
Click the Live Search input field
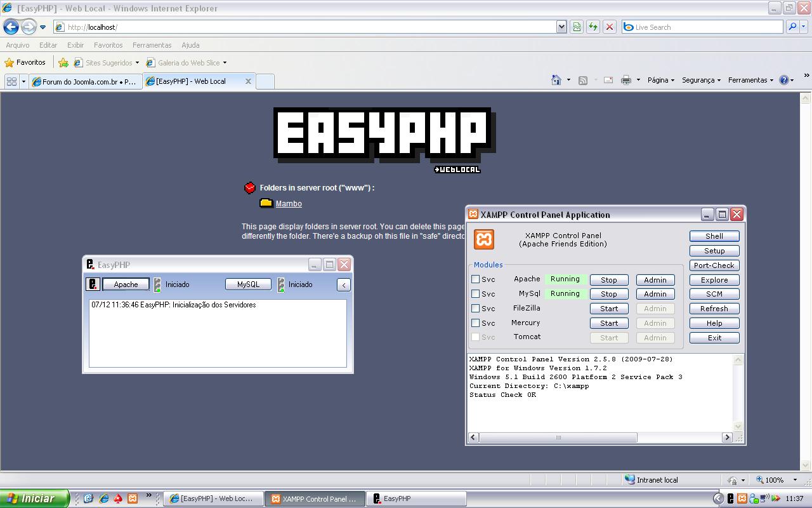[x=702, y=27]
